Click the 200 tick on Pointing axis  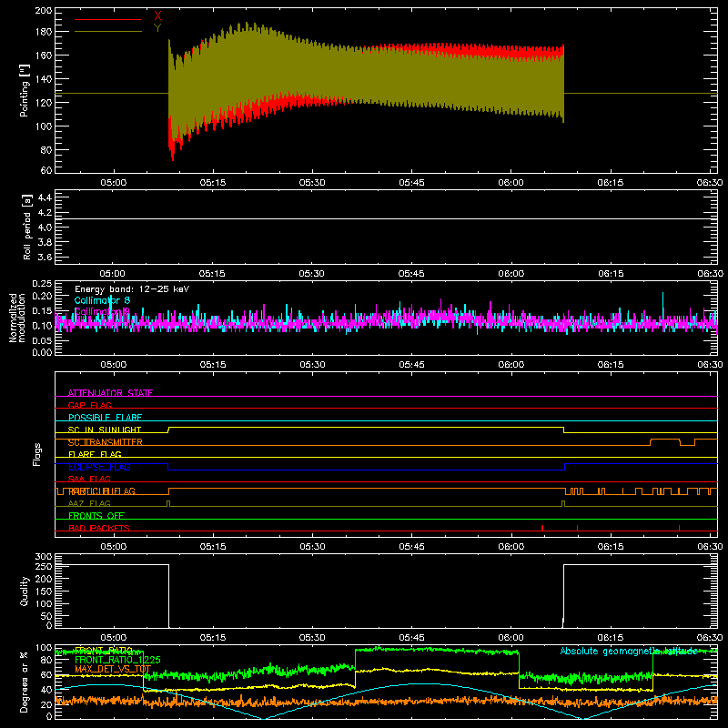[x=43, y=10]
